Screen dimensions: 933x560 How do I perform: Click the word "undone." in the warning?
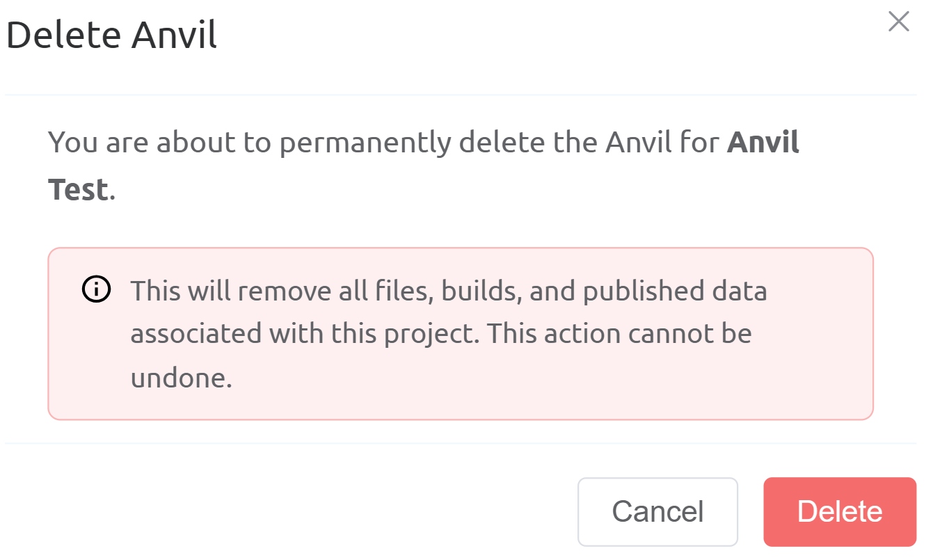(181, 378)
